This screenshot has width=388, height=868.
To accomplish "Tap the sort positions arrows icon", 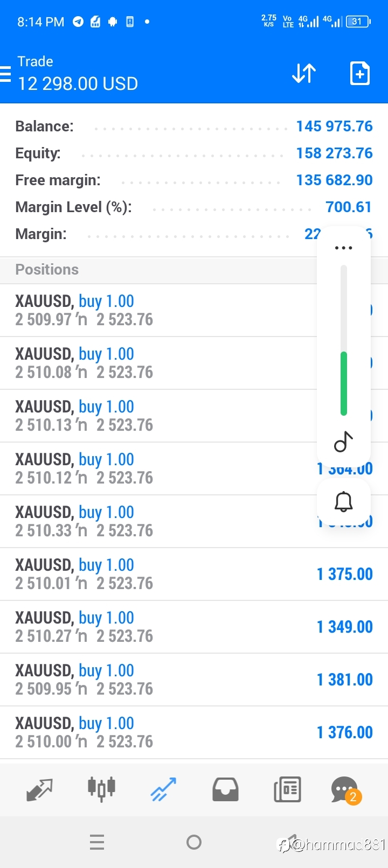I will [304, 73].
